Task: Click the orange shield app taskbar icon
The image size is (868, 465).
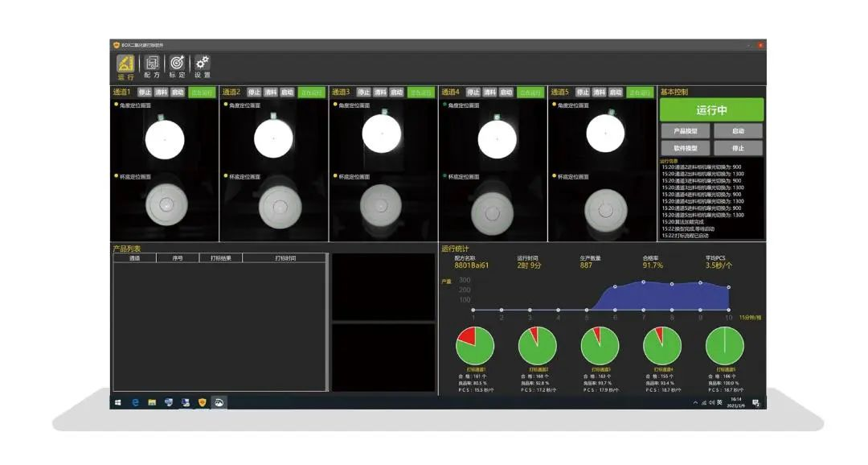Action: [202, 402]
